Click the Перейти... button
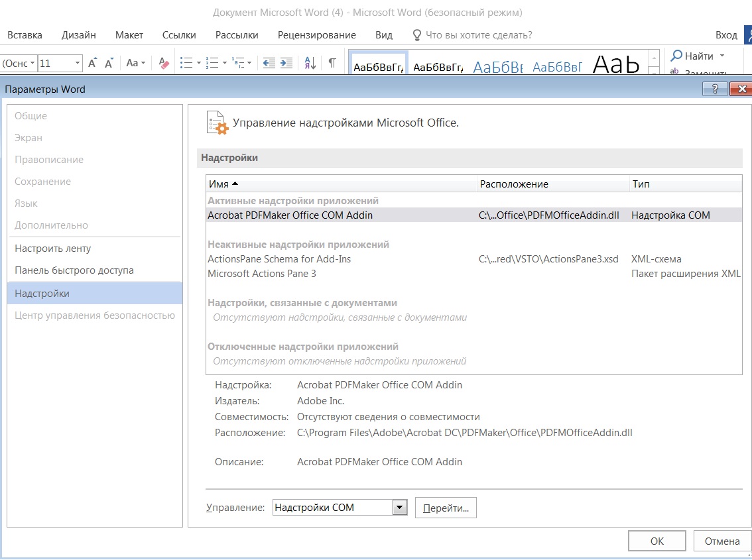This screenshot has height=560, width=752. [x=446, y=508]
